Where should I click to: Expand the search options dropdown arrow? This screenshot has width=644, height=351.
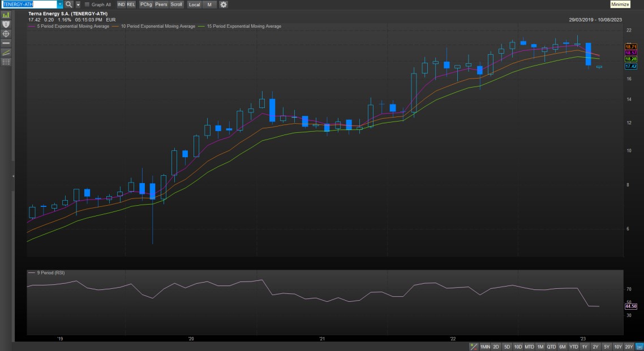pos(78,5)
